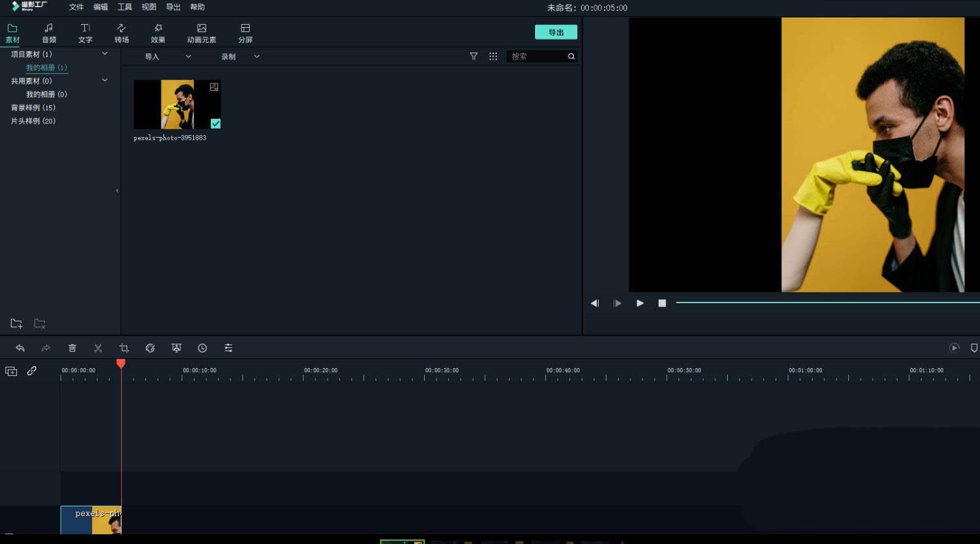Open the media filter funnel icon
The width and height of the screenshot is (980, 544).
click(473, 56)
